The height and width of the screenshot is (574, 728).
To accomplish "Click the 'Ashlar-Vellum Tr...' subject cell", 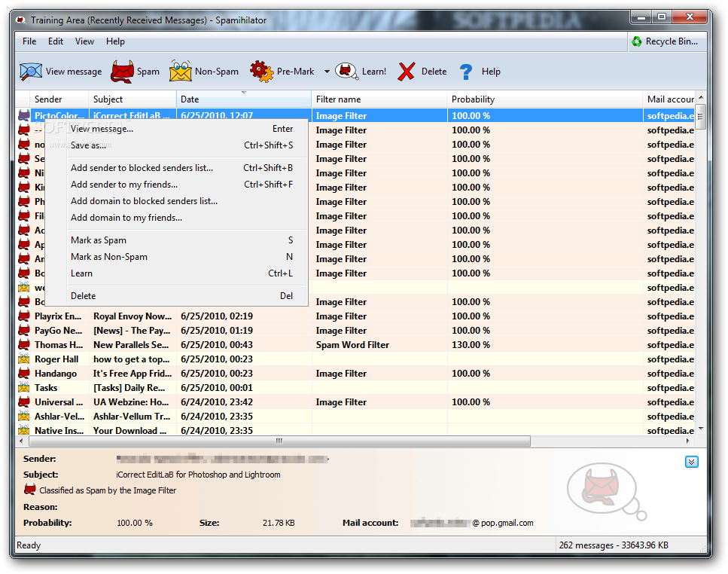I will point(132,417).
